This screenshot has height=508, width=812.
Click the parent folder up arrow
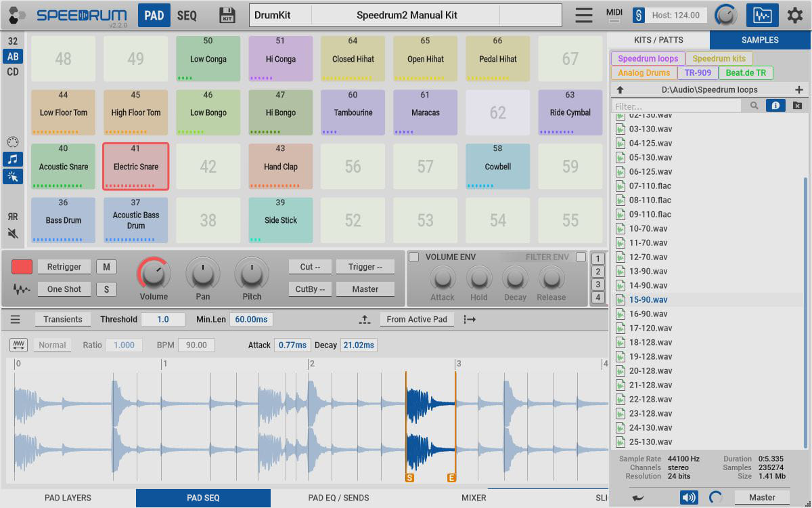(x=620, y=89)
